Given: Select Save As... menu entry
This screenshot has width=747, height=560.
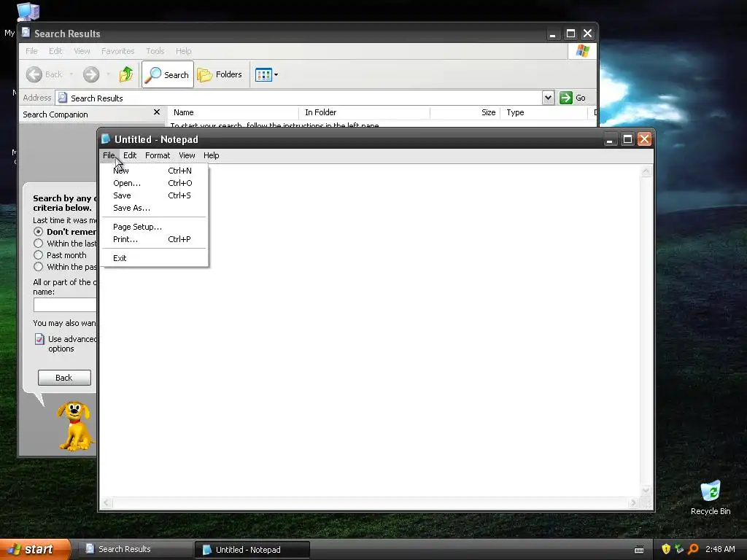Looking at the screenshot, I should [x=155, y=208].
